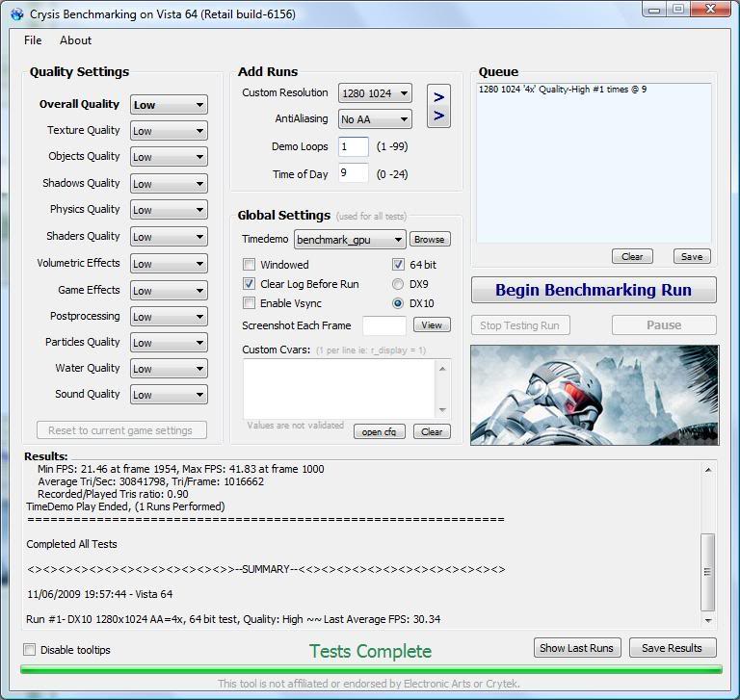Toggle Clear Log Before Run checkbox
Viewport: 740px width, 700px height.
[x=250, y=284]
